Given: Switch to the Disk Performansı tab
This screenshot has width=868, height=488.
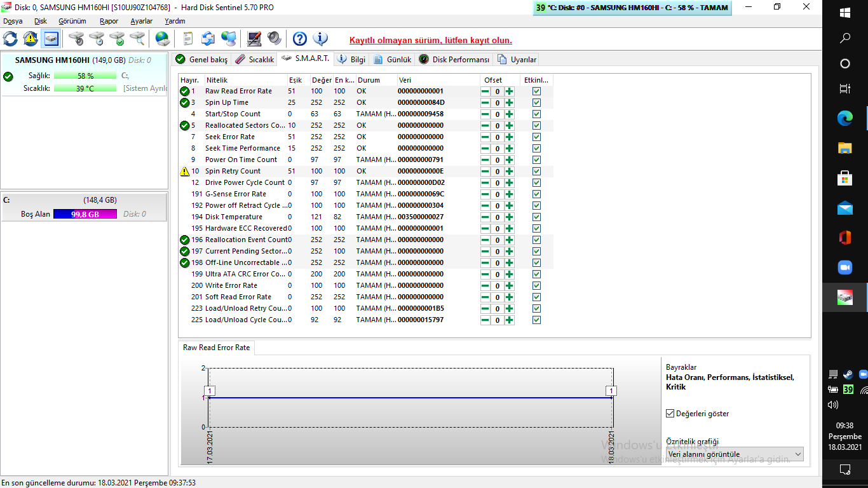Looking at the screenshot, I should click(454, 60).
